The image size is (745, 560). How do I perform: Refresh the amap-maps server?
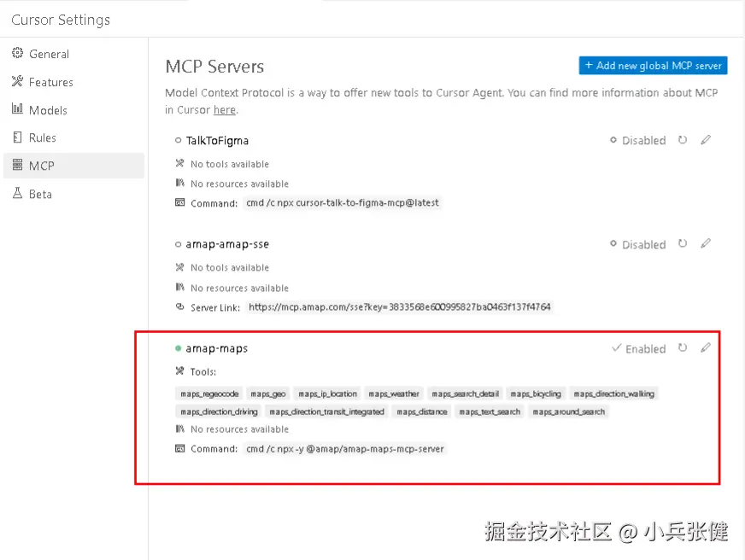point(683,347)
